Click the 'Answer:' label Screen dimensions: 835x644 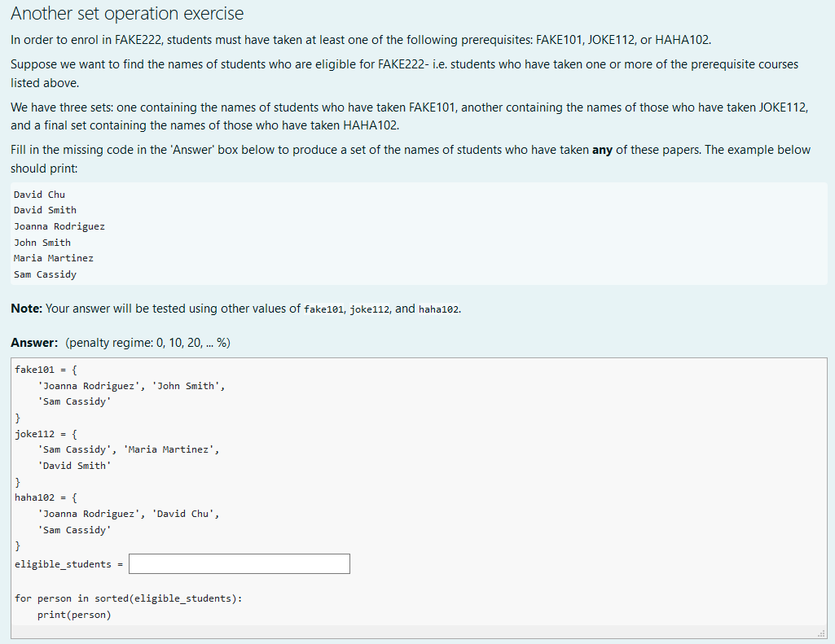click(34, 343)
